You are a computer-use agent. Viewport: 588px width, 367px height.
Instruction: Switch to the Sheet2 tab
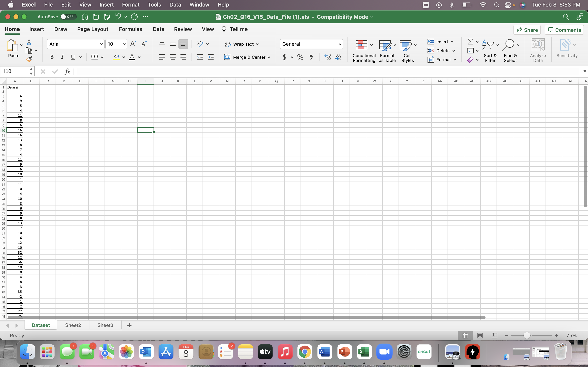coord(73,325)
